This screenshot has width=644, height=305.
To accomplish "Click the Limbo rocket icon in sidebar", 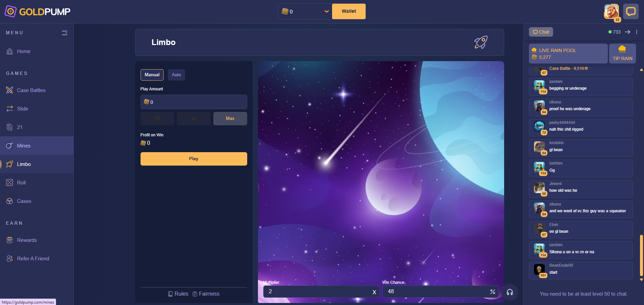I will [x=10, y=164].
